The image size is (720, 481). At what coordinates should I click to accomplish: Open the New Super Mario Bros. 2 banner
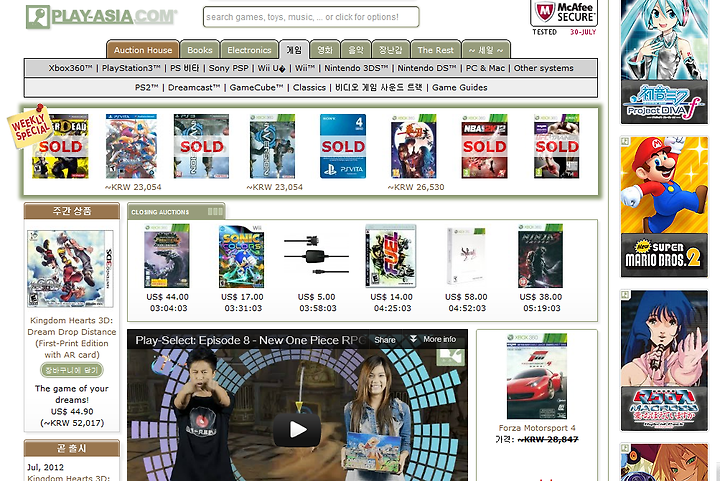coord(664,207)
